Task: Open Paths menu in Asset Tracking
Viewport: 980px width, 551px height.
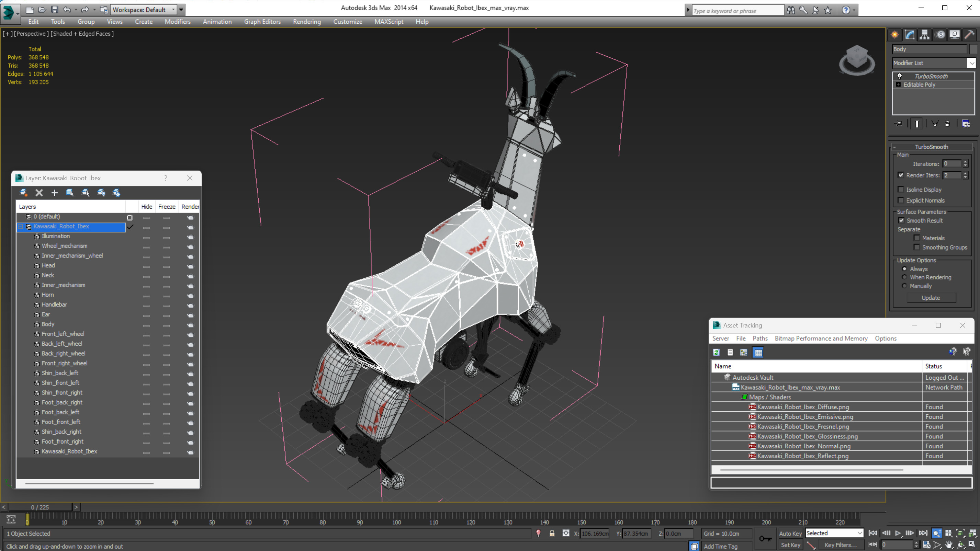Action: [x=760, y=338]
